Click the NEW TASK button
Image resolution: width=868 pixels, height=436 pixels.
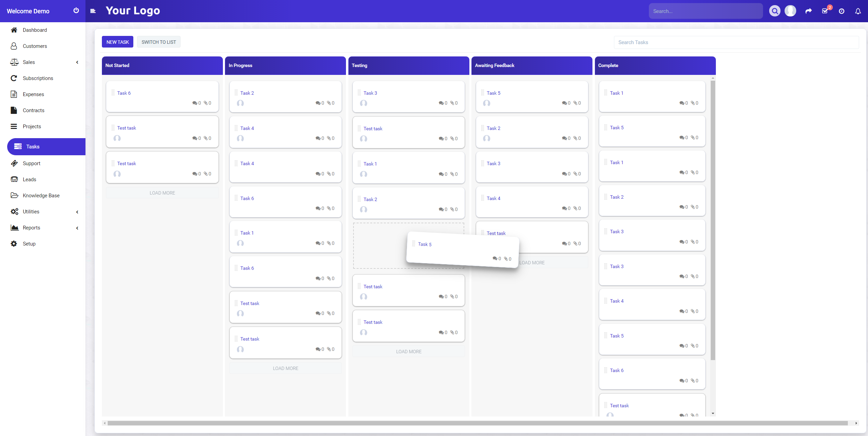pos(118,42)
